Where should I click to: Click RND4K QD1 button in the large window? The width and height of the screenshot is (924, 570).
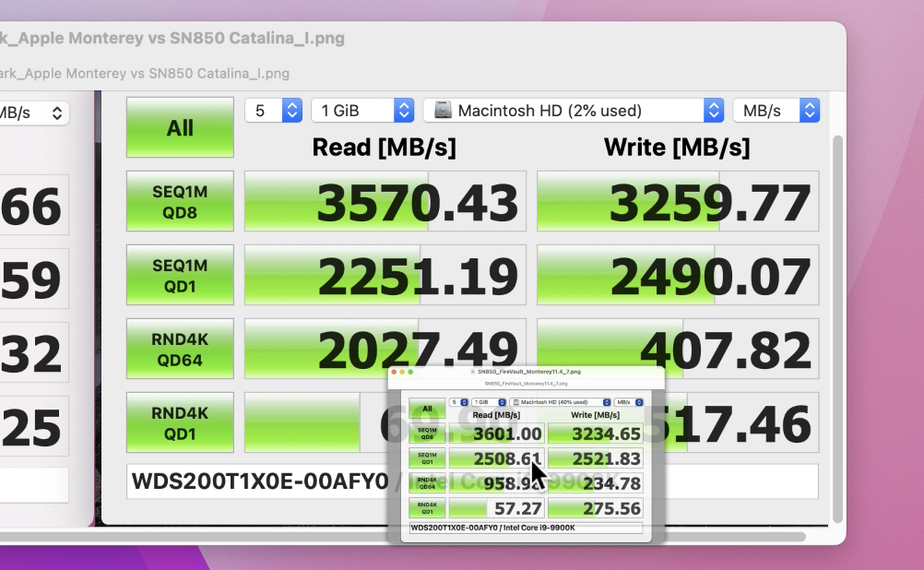pyautogui.click(x=180, y=422)
